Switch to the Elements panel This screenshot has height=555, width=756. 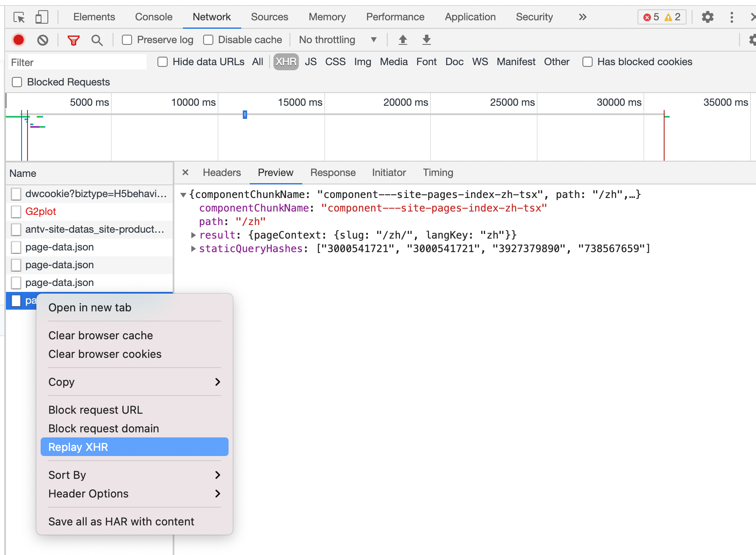point(94,17)
